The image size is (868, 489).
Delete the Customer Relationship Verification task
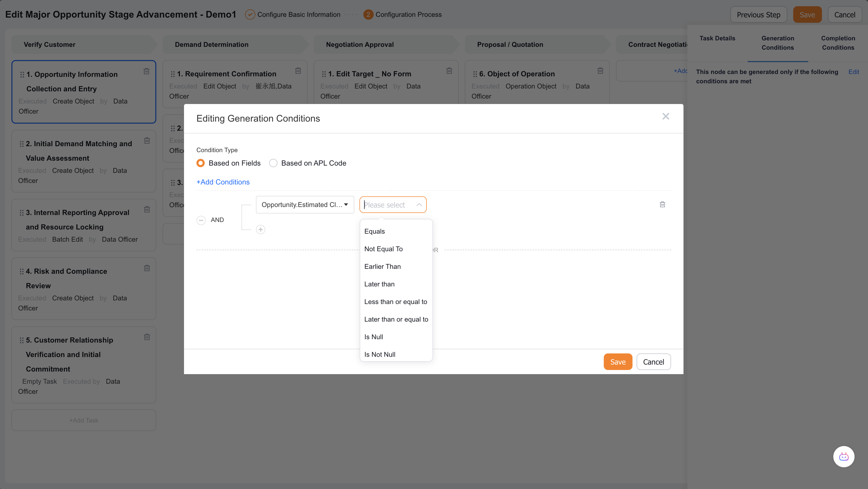[147, 337]
